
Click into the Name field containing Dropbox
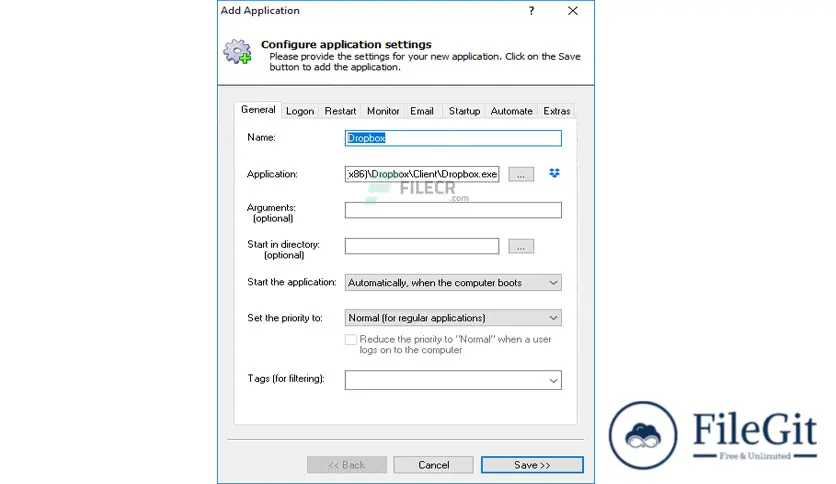click(453, 138)
